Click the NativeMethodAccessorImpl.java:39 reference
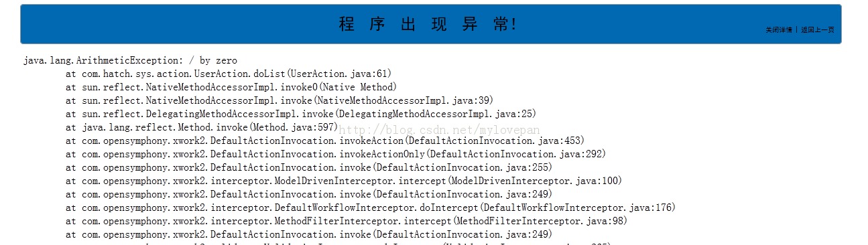868x245 pixels. [404, 100]
